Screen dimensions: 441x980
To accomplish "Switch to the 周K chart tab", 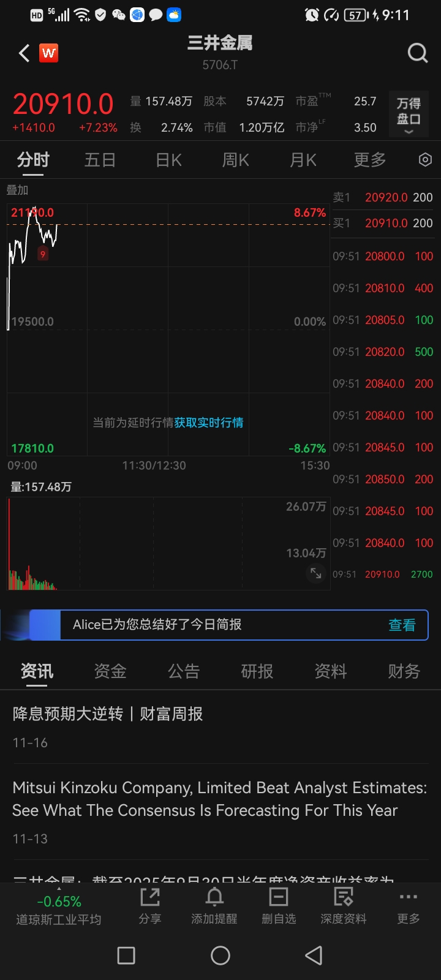I will point(236,160).
